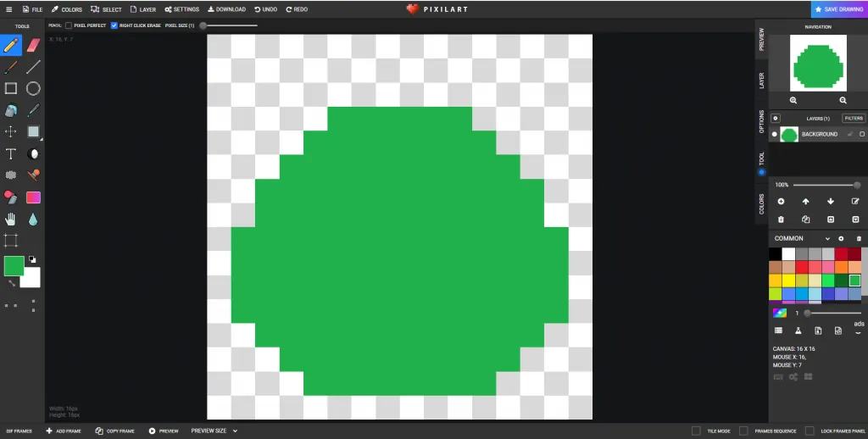
Task: Select the Dithering tool
Action: coord(11,175)
